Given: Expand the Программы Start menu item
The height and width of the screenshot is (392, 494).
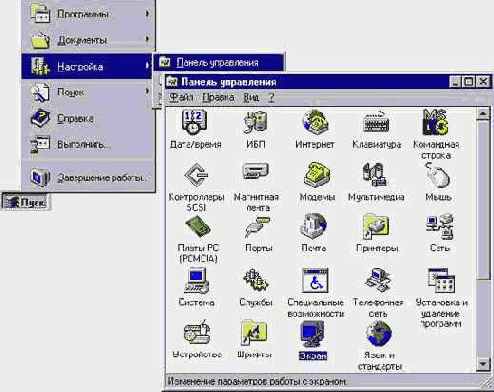Looking at the screenshot, I should [x=88, y=14].
